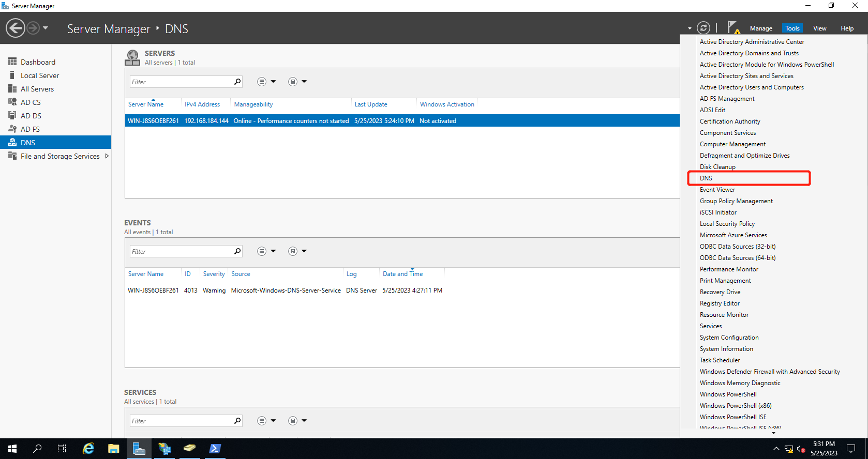Click the Events filter input field
The height and width of the screenshot is (459, 868).
coord(181,251)
